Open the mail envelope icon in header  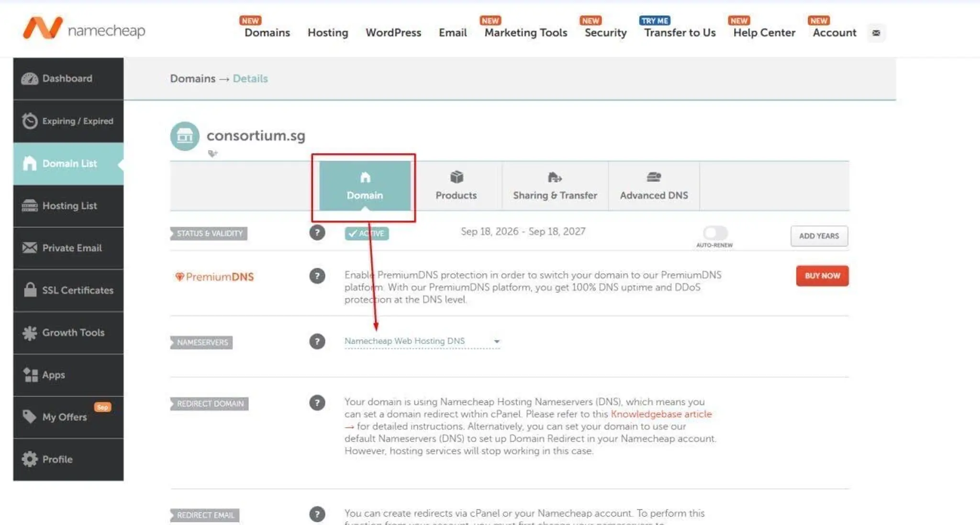coord(876,33)
